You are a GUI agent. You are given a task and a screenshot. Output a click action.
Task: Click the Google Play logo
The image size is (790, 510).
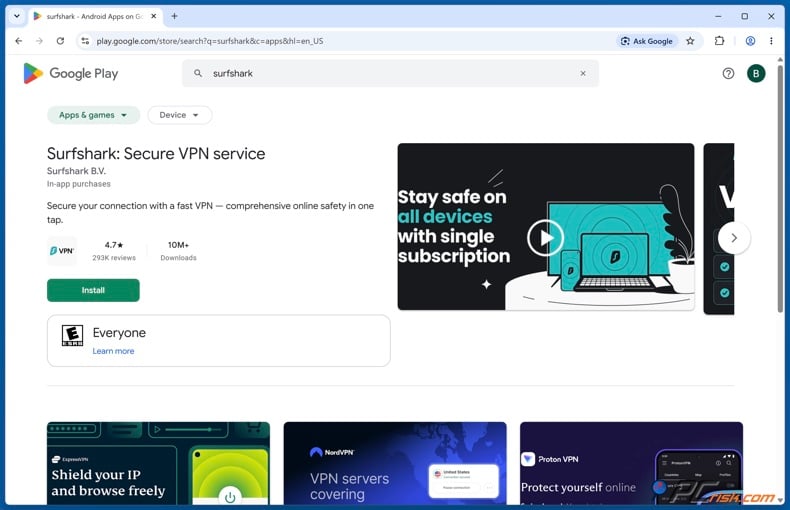click(x=71, y=74)
